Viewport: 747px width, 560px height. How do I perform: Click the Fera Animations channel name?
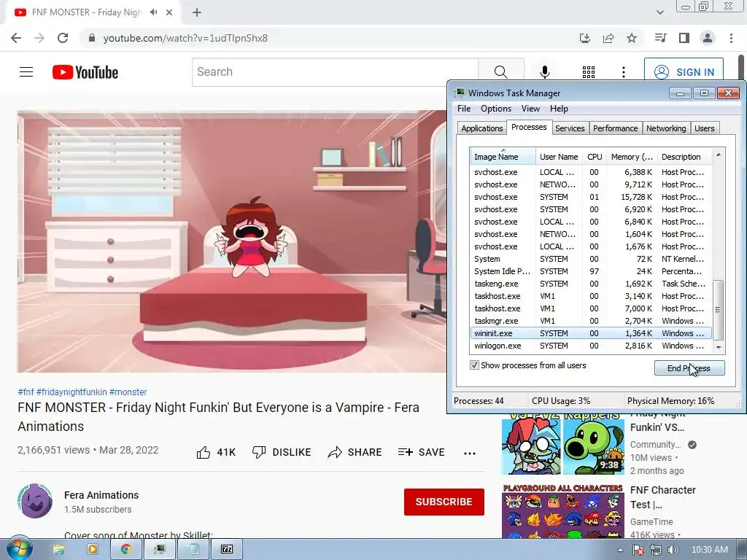click(101, 495)
